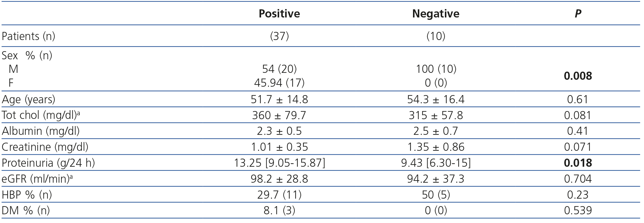Click the Albumin (mg/dl) row label
644x223 pixels.
point(41,131)
